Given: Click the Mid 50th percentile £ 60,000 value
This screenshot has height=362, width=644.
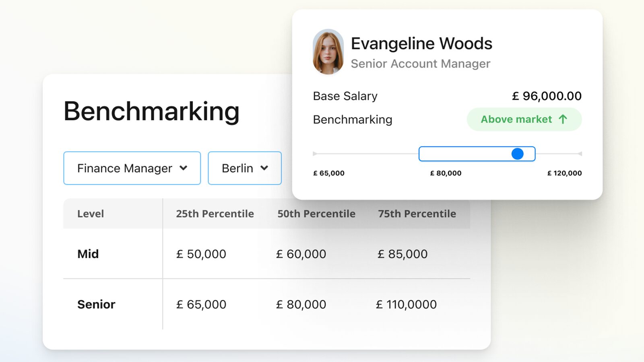Looking at the screenshot, I should (x=301, y=254).
